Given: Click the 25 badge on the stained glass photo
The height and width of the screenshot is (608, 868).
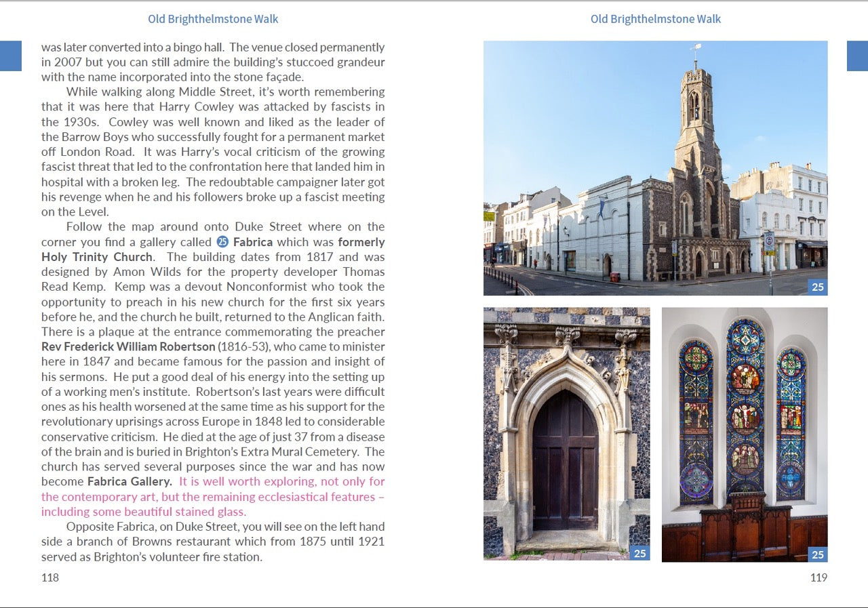Looking at the screenshot, I should pos(818,554).
